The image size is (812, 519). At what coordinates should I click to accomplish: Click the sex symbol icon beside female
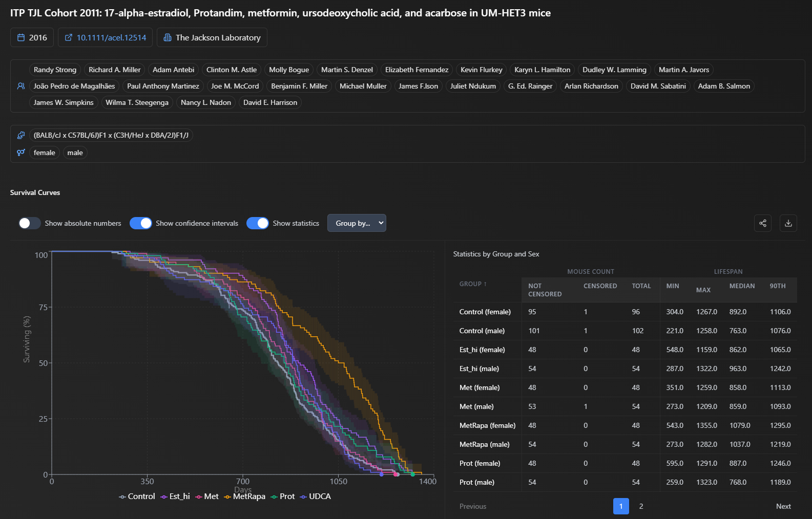(x=21, y=153)
